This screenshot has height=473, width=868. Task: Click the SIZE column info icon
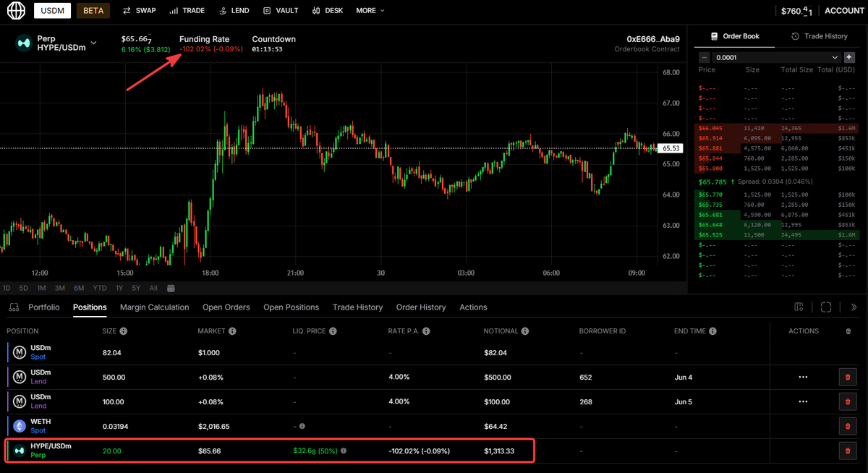tap(124, 331)
